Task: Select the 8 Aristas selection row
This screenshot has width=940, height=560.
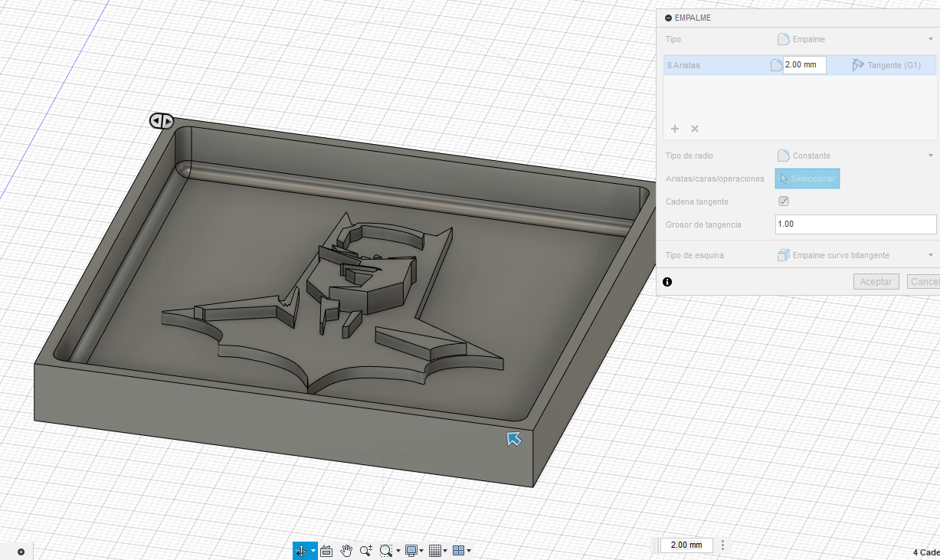Action: click(801, 65)
